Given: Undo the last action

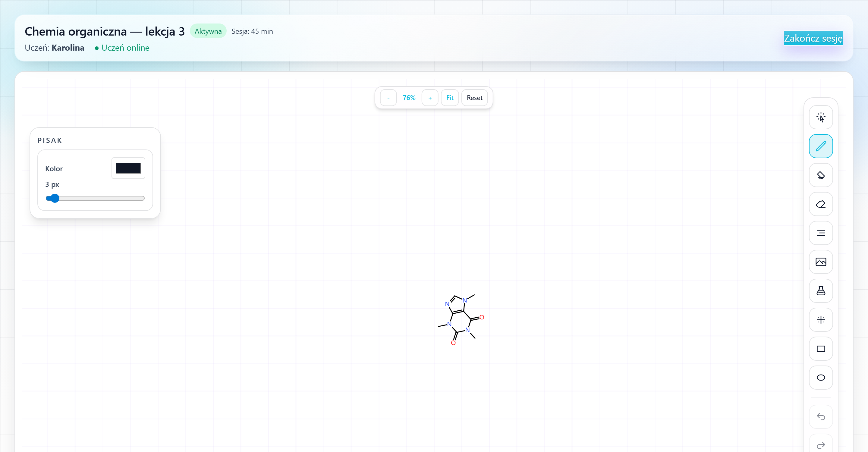Looking at the screenshot, I should pos(820,417).
